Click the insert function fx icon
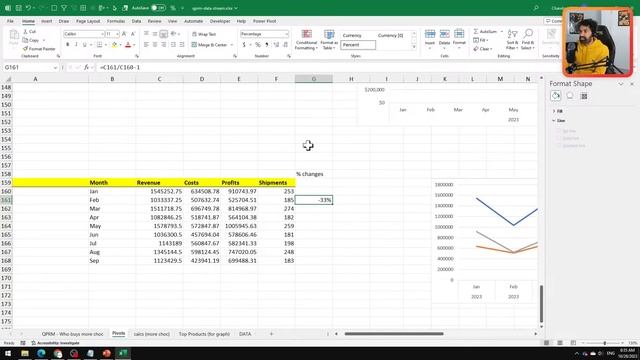The width and height of the screenshot is (640, 360). 87,67
